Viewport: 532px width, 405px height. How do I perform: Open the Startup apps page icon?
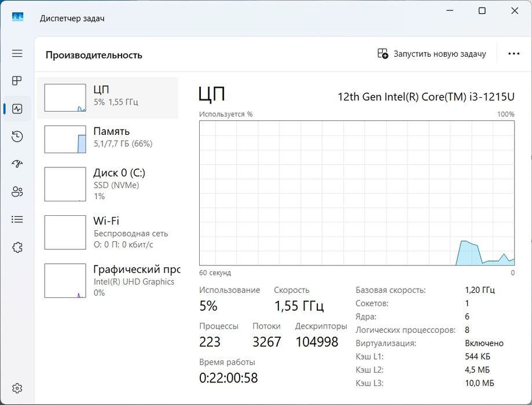[x=17, y=164]
